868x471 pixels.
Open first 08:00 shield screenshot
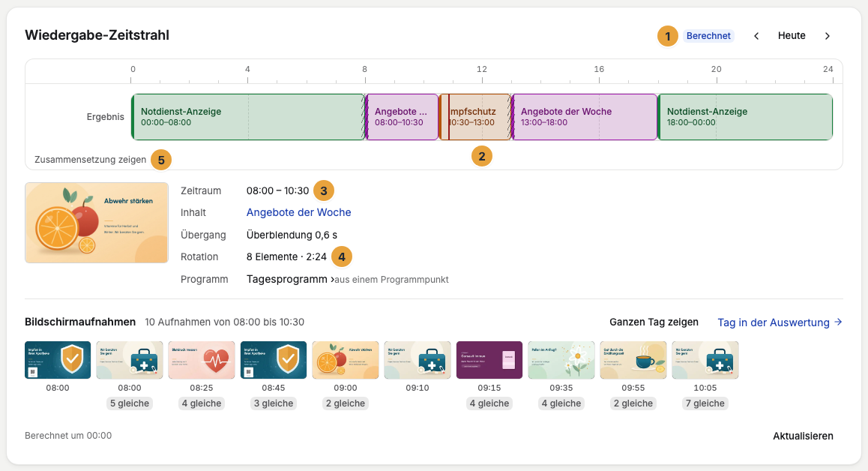pos(58,360)
